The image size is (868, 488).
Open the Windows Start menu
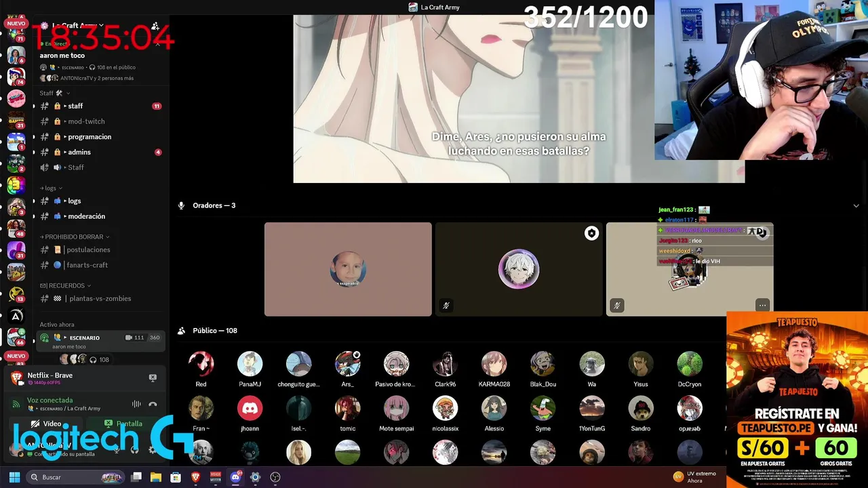pos(14,477)
